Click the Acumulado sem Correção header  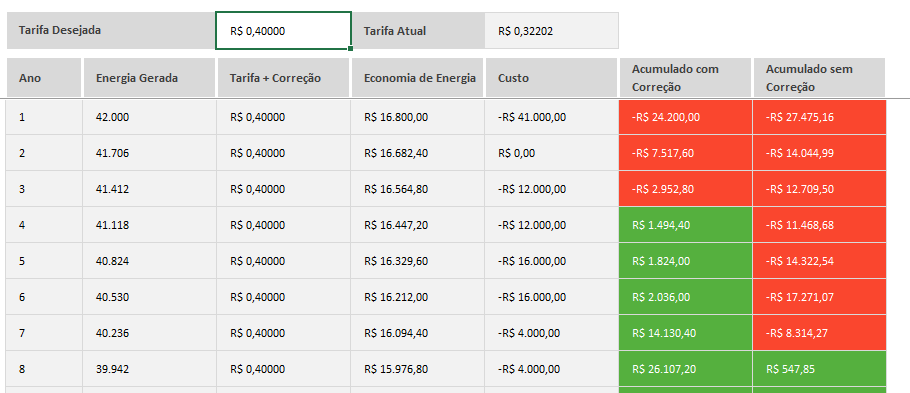pyautogui.click(x=819, y=78)
